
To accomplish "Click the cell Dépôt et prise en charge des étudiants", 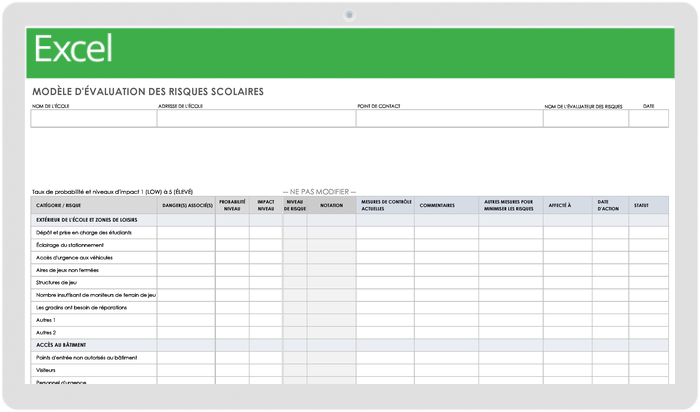I will point(94,233).
